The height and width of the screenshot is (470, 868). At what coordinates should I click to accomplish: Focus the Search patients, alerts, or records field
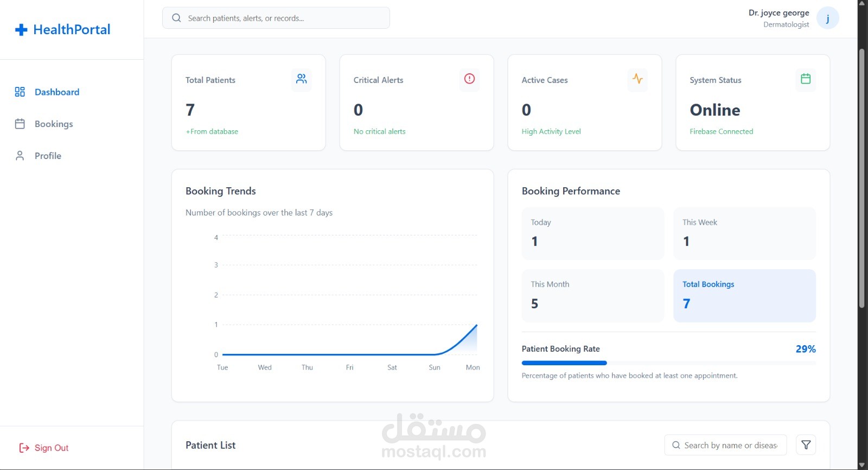coord(276,18)
